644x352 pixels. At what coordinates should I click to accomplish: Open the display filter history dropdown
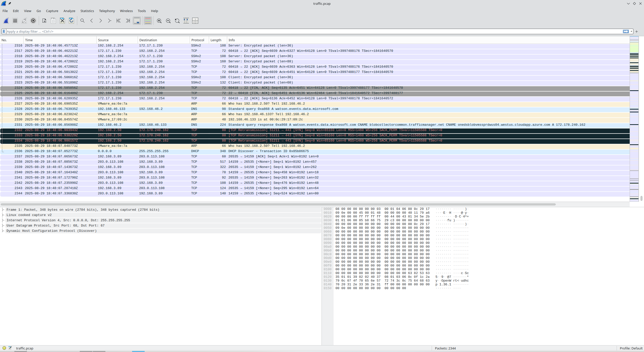click(631, 31)
